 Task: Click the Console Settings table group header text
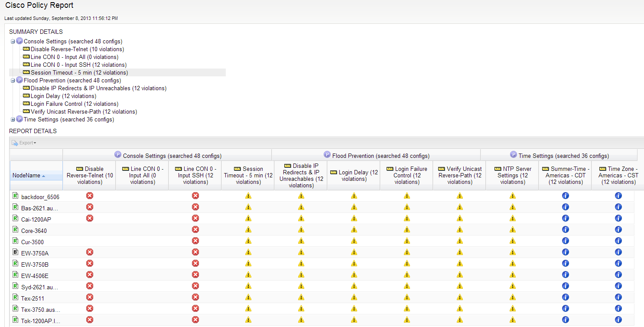(x=172, y=156)
